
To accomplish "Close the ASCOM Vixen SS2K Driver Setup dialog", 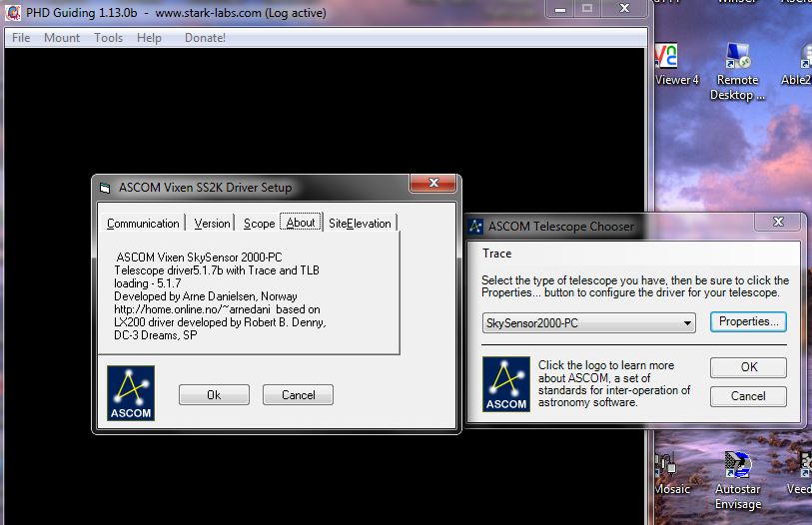I will pyautogui.click(x=432, y=183).
